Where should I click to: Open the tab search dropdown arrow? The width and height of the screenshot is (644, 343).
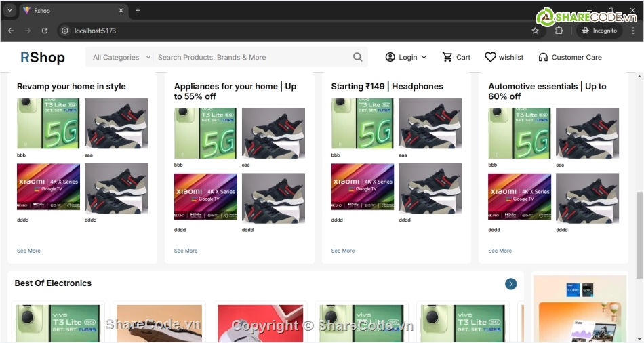tap(9, 10)
